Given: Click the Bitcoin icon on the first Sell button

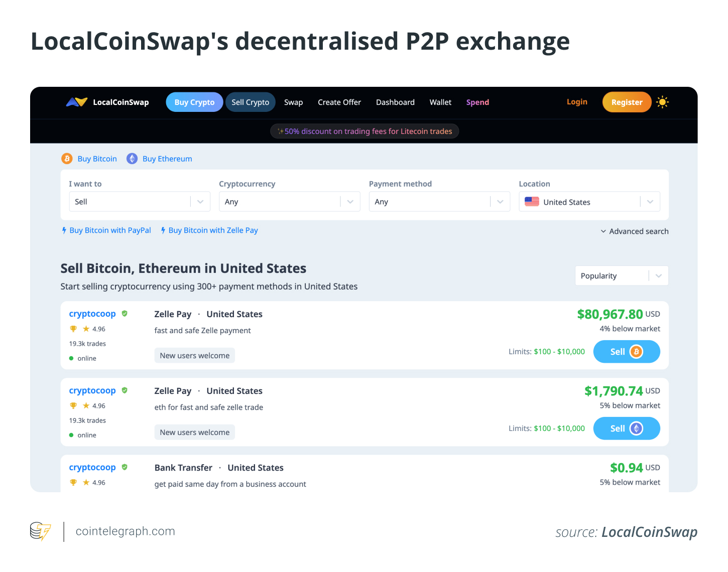Looking at the screenshot, I should point(637,352).
